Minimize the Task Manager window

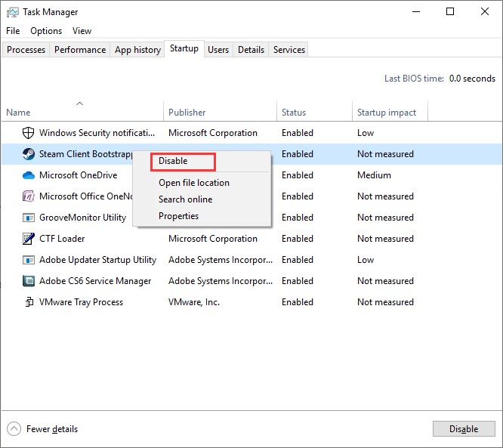(x=416, y=12)
